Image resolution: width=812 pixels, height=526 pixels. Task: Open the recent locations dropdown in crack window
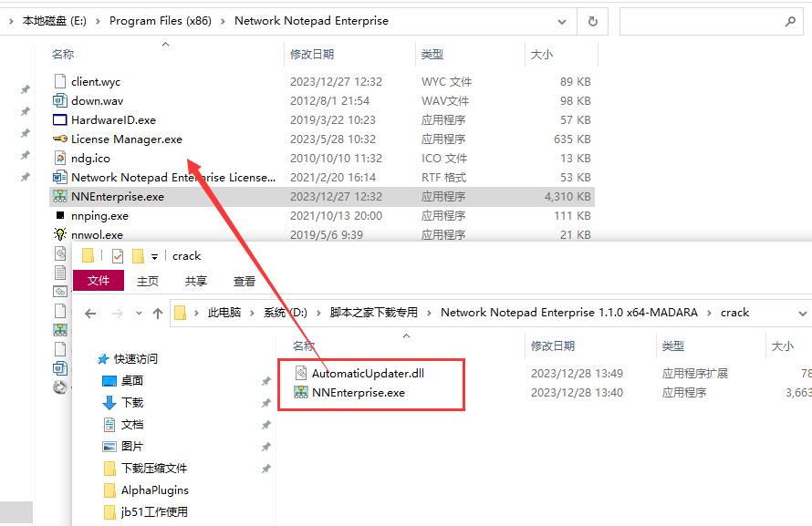pyautogui.click(x=139, y=314)
